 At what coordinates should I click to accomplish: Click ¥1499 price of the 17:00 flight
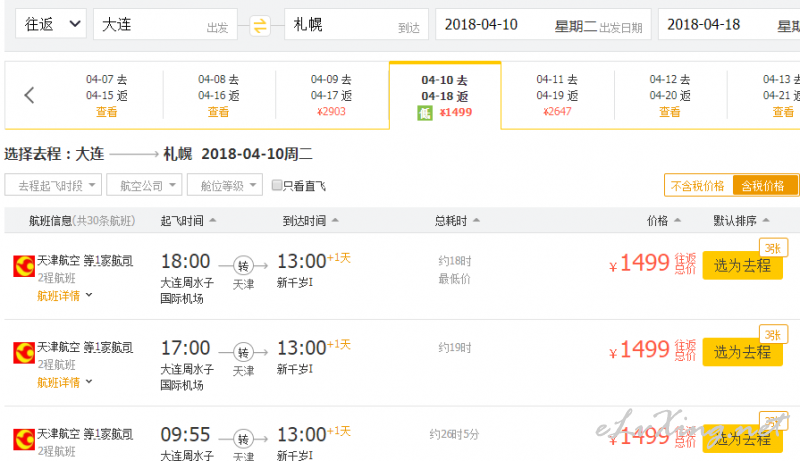[x=640, y=350]
